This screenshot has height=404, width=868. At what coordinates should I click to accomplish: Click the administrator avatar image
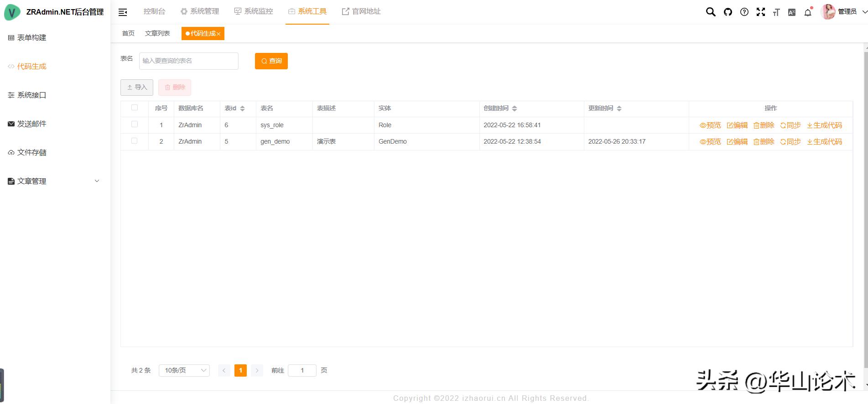pos(828,12)
